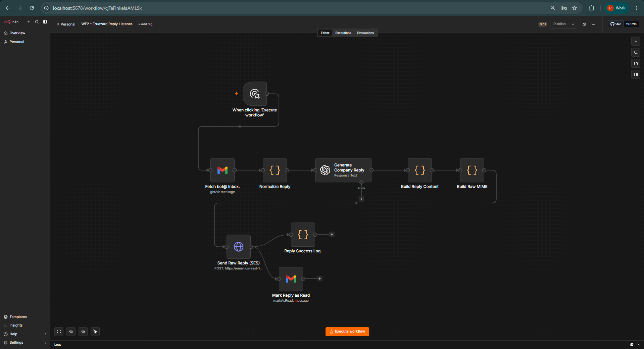This screenshot has width=644, height=349.
Task: Click the workflow name WF2 - Truezard Reply Listener
Action: pos(107,24)
